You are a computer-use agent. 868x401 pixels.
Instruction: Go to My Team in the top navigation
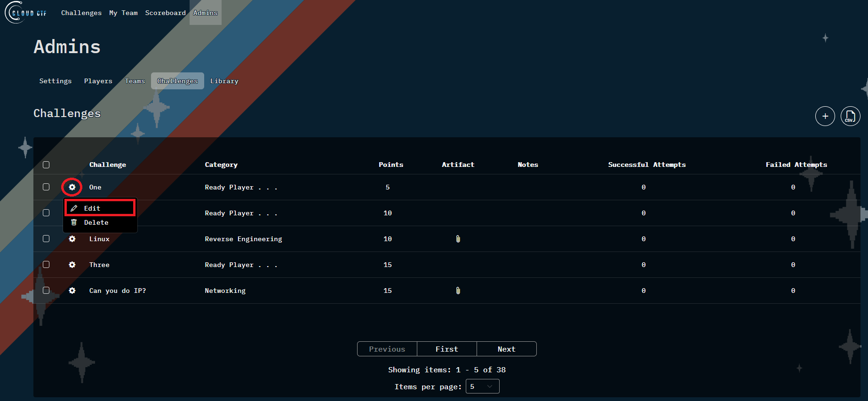(x=123, y=13)
